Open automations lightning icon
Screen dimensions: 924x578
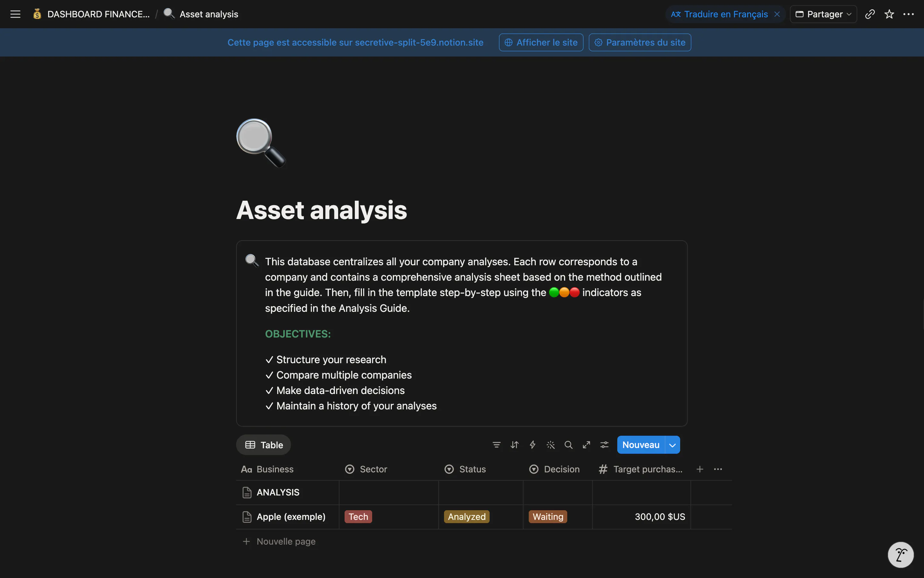532,445
